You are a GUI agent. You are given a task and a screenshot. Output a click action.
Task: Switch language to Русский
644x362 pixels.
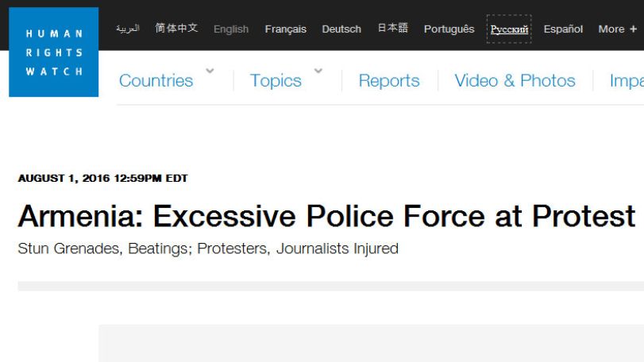(509, 29)
